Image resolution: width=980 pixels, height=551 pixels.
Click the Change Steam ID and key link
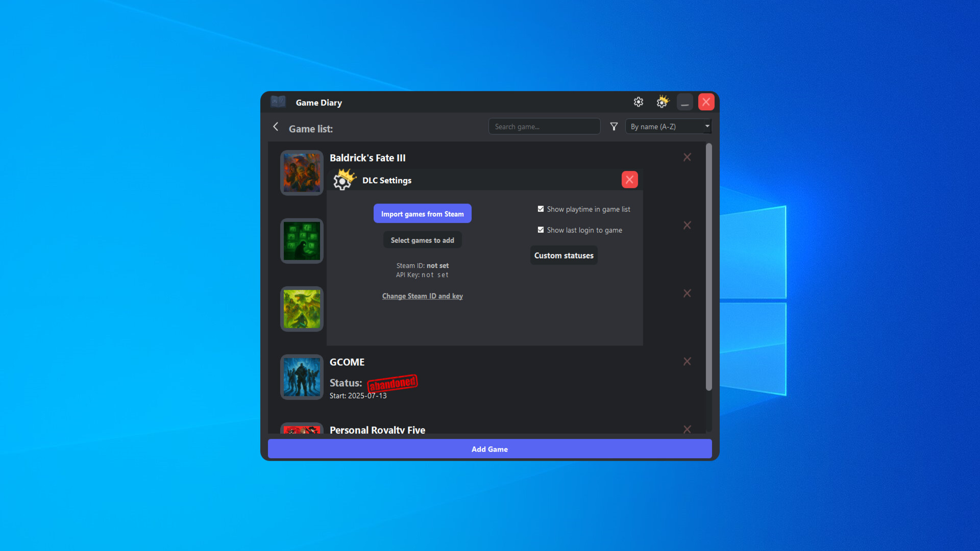422,296
